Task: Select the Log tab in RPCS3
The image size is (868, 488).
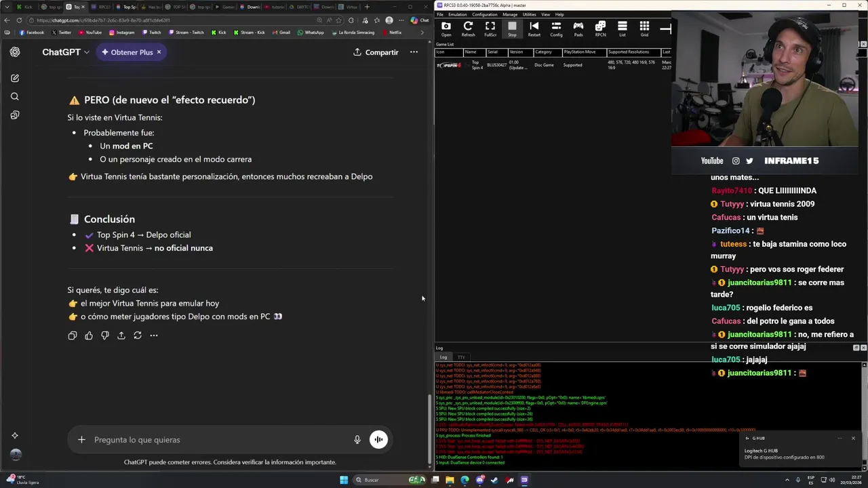Action: click(443, 357)
